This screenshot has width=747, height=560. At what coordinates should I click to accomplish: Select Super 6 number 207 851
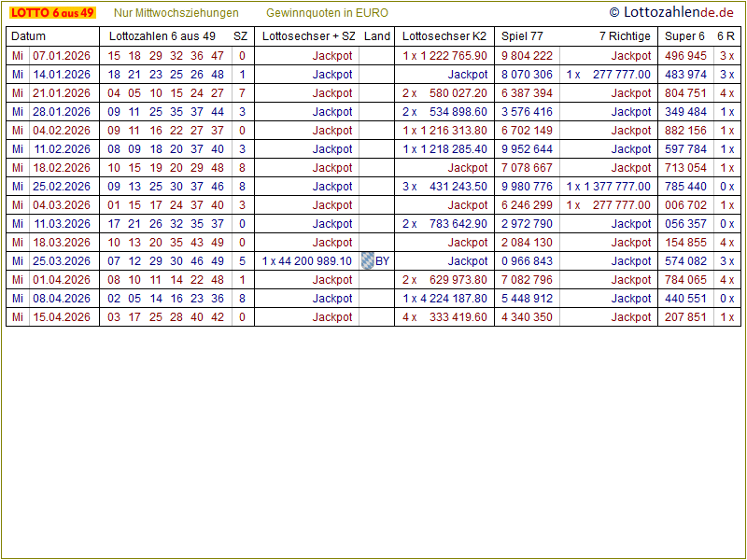[x=685, y=317]
